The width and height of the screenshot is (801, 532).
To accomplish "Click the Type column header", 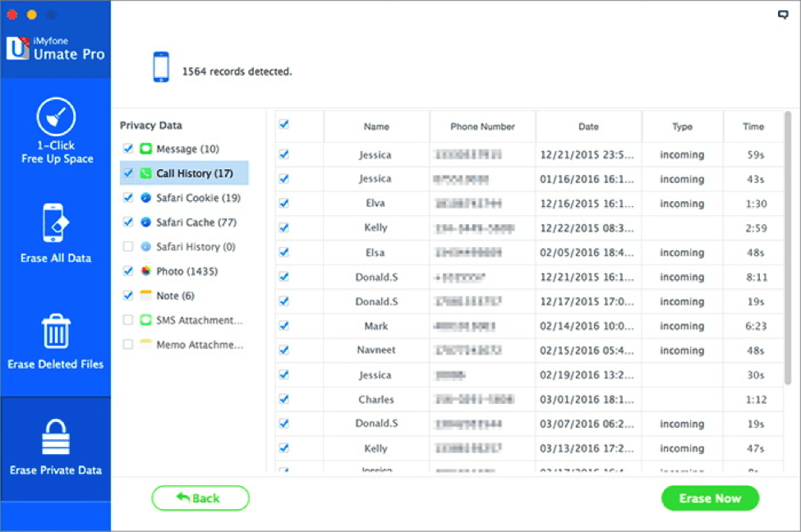I will point(683,126).
